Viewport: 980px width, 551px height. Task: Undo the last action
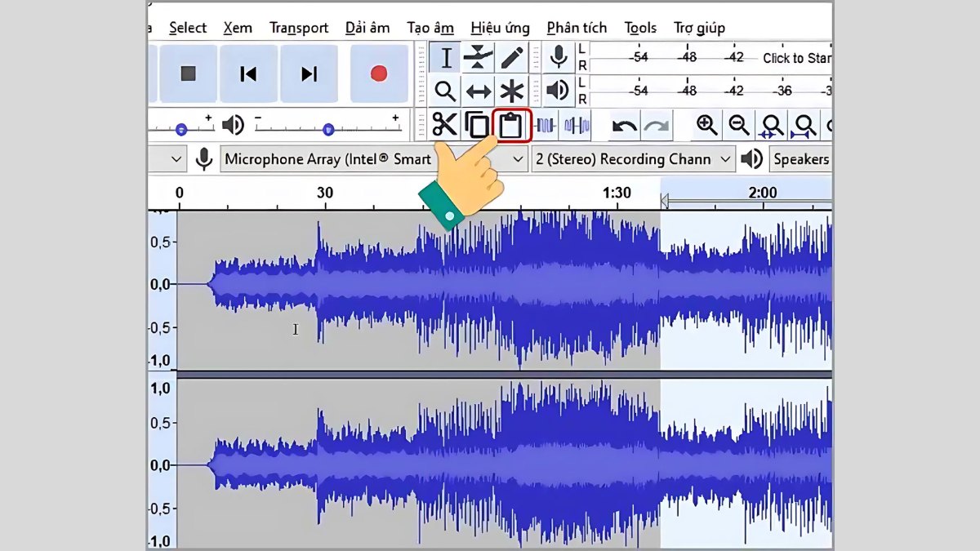click(625, 127)
